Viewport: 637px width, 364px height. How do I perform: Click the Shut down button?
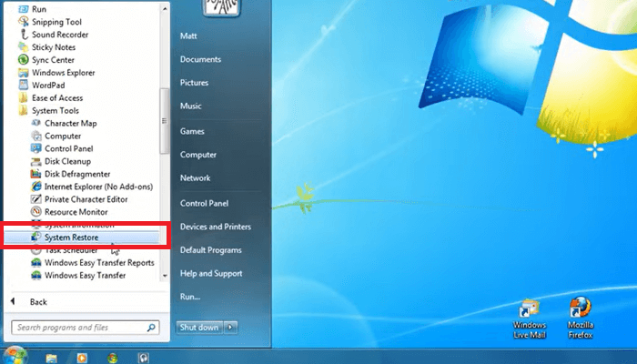coord(198,327)
